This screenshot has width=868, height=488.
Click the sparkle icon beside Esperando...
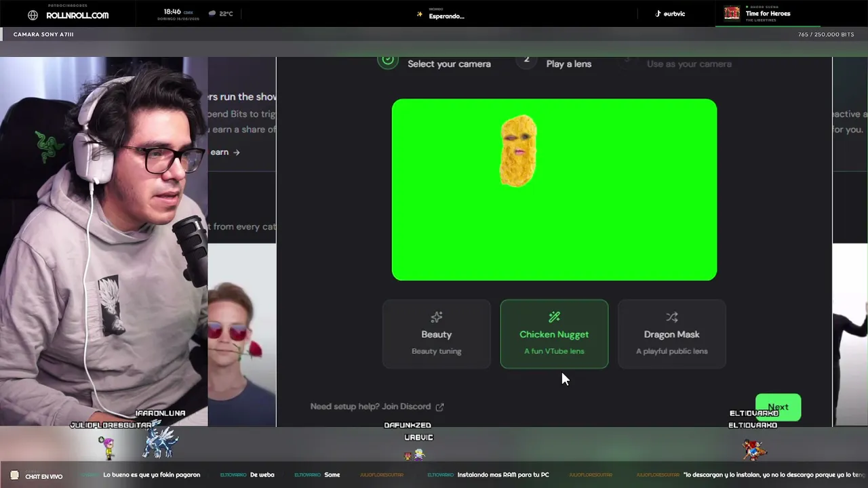[x=420, y=14]
